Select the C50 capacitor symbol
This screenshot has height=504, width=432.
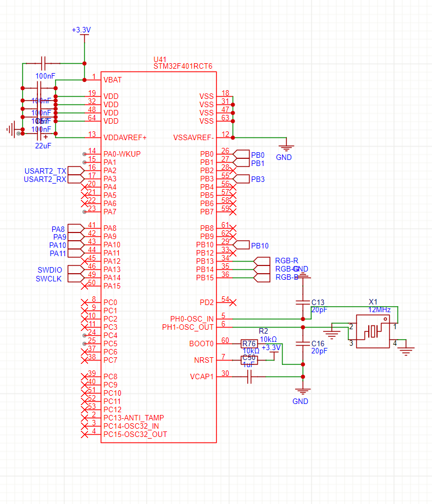point(249,358)
